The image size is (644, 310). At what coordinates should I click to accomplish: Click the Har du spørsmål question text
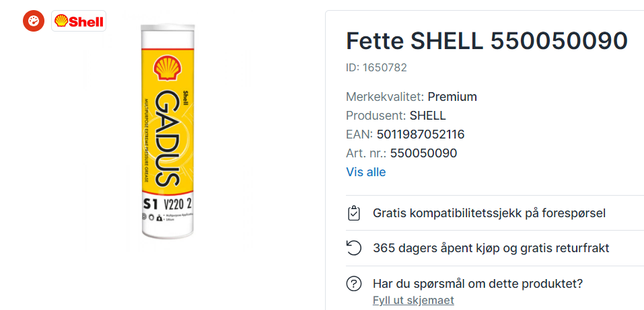pos(477,284)
